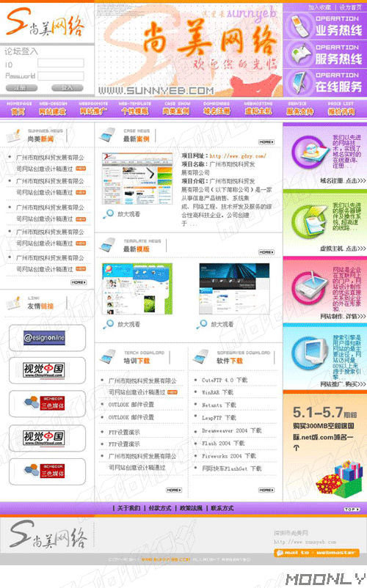Click the 注册 register button
This screenshot has height=588, width=367.
pyautogui.click(x=21, y=88)
